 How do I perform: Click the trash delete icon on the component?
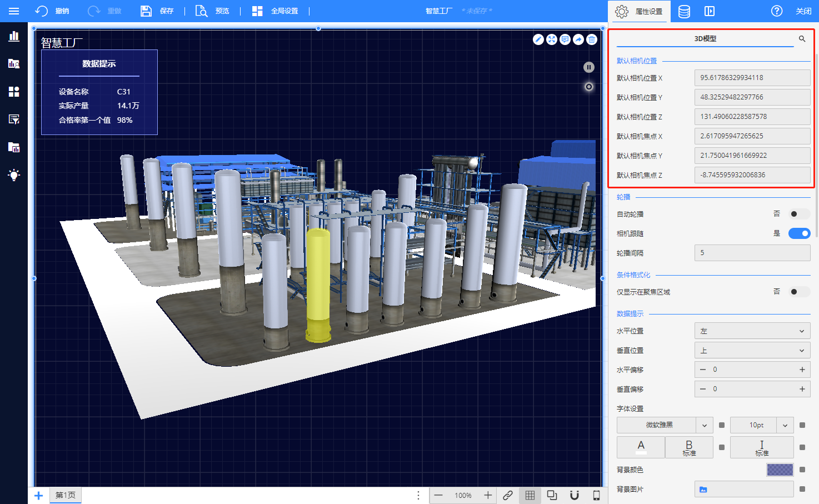pyautogui.click(x=592, y=39)
